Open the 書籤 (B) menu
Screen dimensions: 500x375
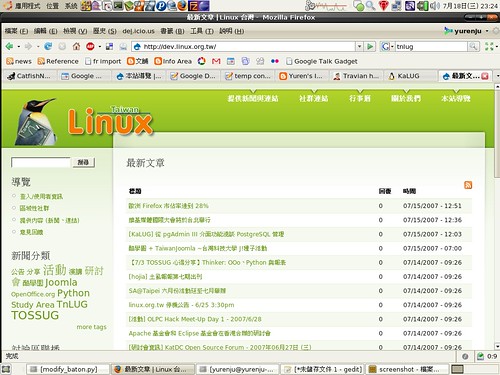pyautogui.click(x=172, y=31)
